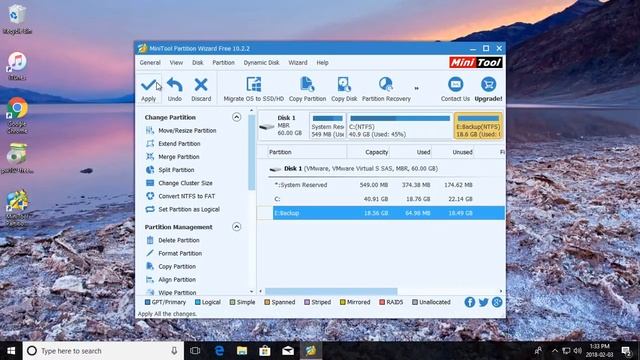The height and width of the screenshot is (360, 640).
Task: Open the Help menu
Action: (322, 63)
